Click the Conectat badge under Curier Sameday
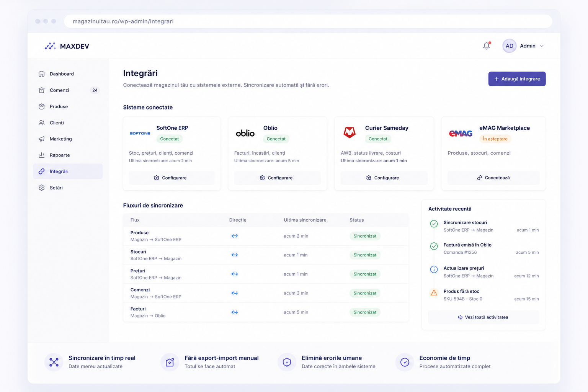This screenshot has height=392, width=588. click(x=378, y=139)
